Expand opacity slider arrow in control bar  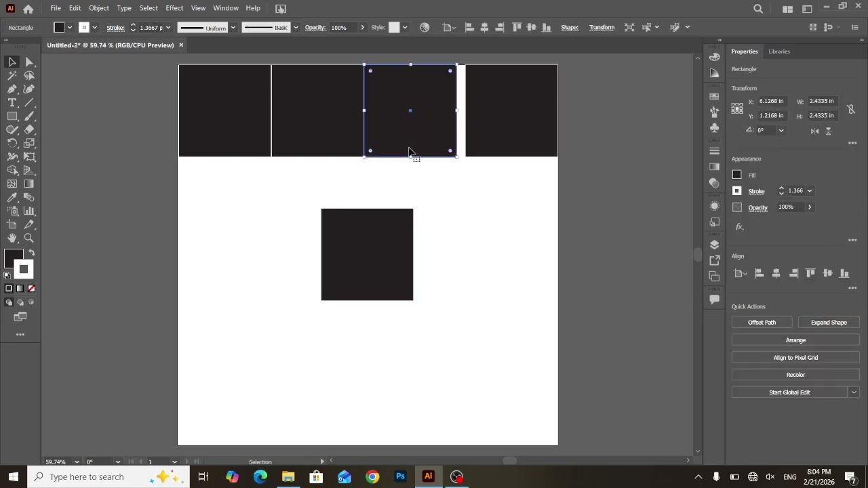[x=362, y=28]
